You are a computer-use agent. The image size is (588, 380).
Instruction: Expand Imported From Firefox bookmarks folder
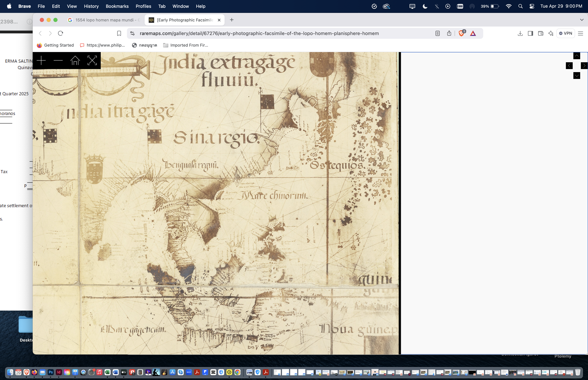(186, 45)
